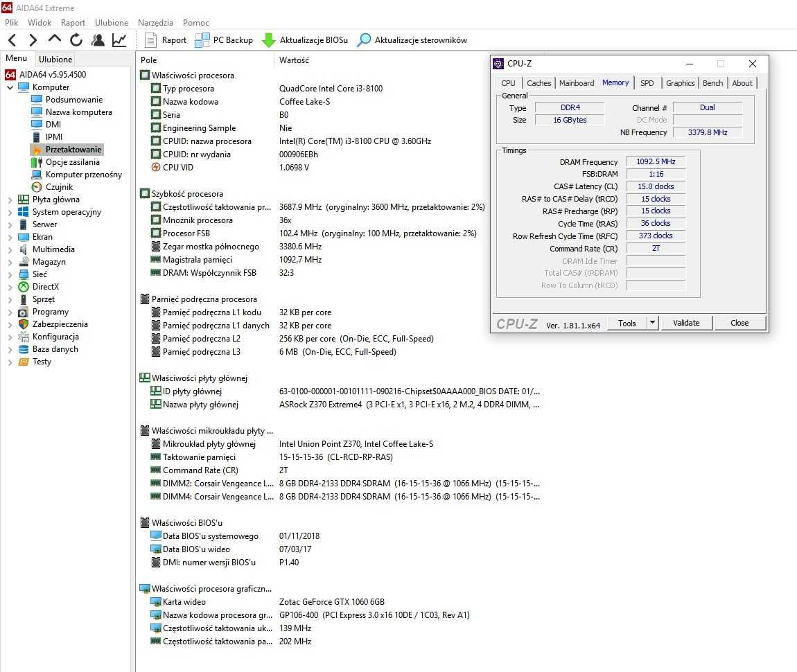Switch to the SPD tab in CPU-Z

click(647, 83)
